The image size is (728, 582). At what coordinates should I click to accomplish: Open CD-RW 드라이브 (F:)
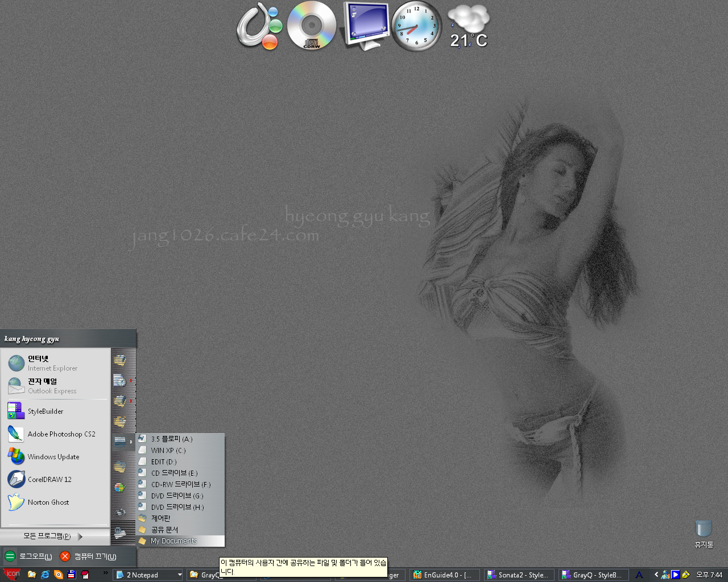point(181,484)
